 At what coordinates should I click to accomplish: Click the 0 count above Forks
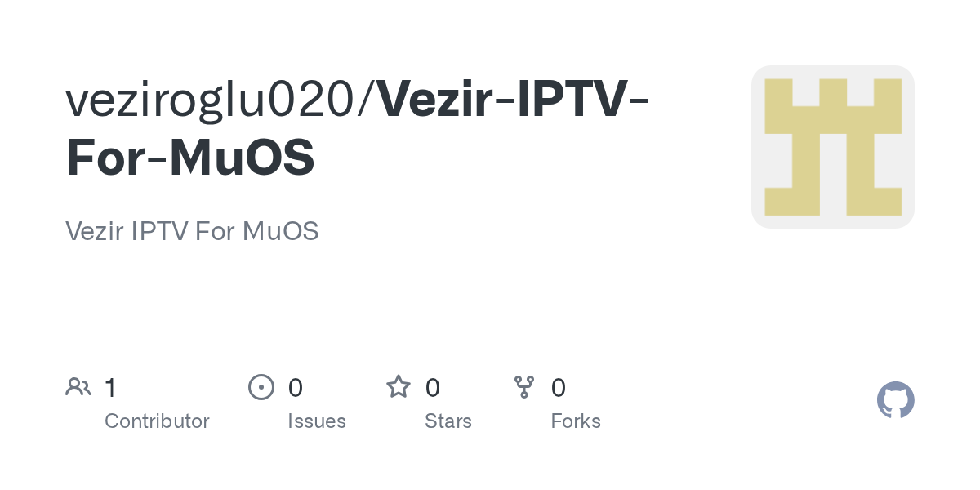(559, 387)
